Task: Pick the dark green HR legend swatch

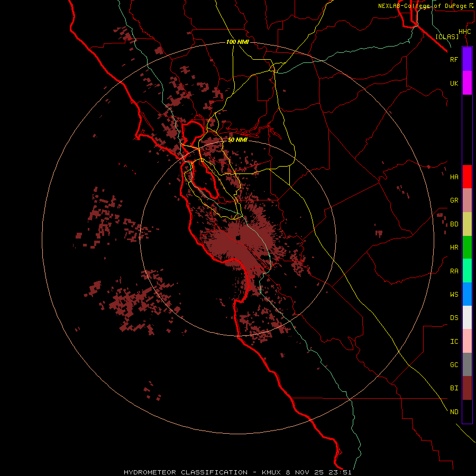Action: 467,248
